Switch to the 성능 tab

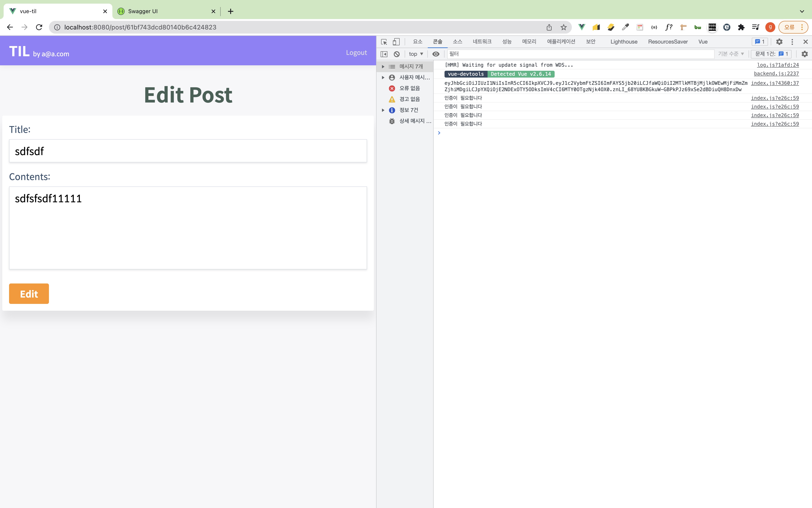pyautogui.click(x=507, y=42)
